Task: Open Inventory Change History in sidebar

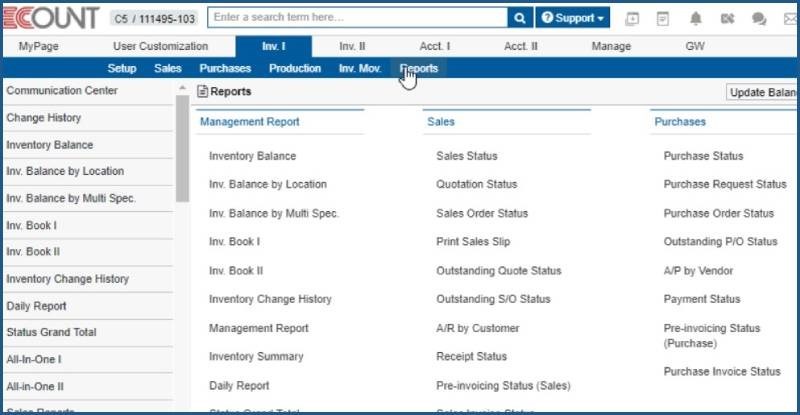Action: 67,279
